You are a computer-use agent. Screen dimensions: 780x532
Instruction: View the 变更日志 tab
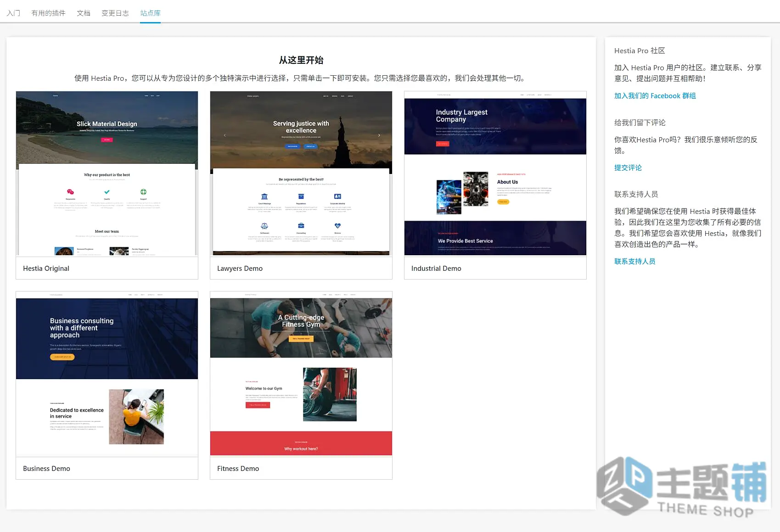115,13
